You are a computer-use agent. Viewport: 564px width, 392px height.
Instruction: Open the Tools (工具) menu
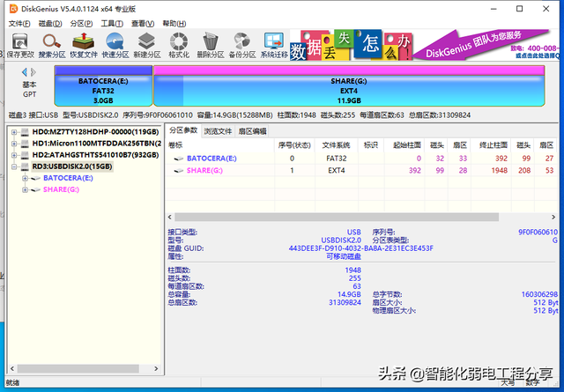click(112, 24)
